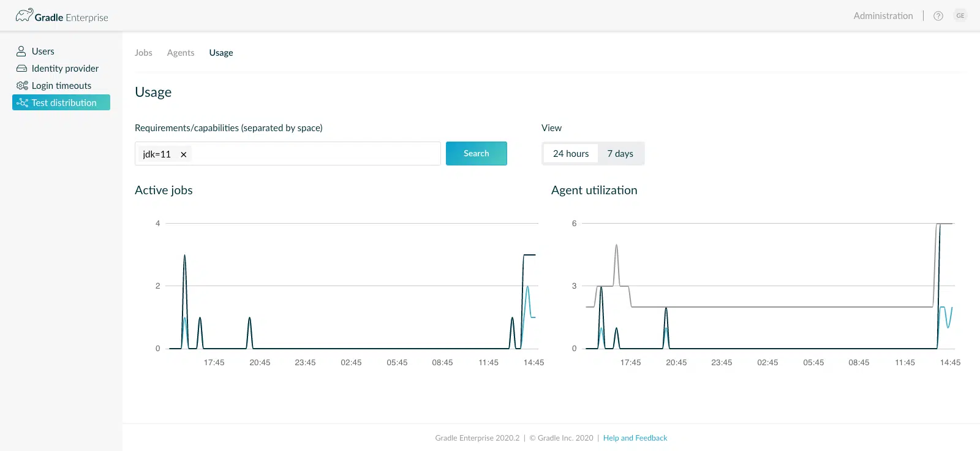Switch view to 24 hours
Image resolution: width=980 pixels, height=451 pixels.
point(571,154)
